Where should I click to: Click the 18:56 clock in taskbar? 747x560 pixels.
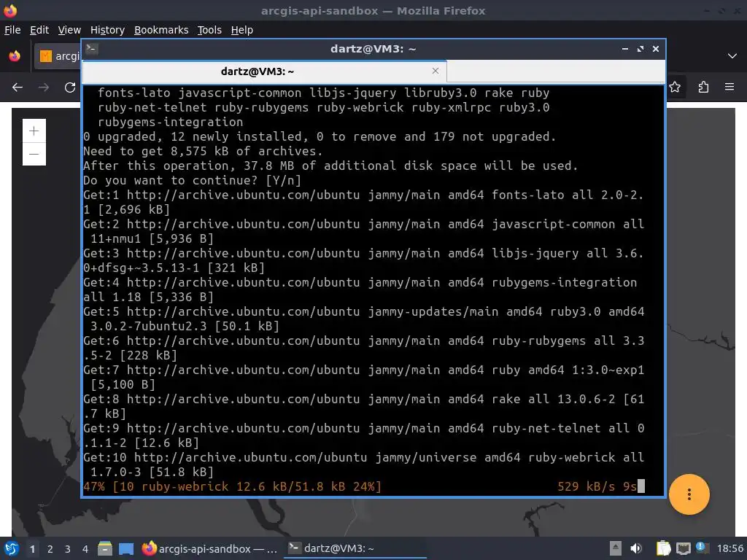click(x=729, y=548)
